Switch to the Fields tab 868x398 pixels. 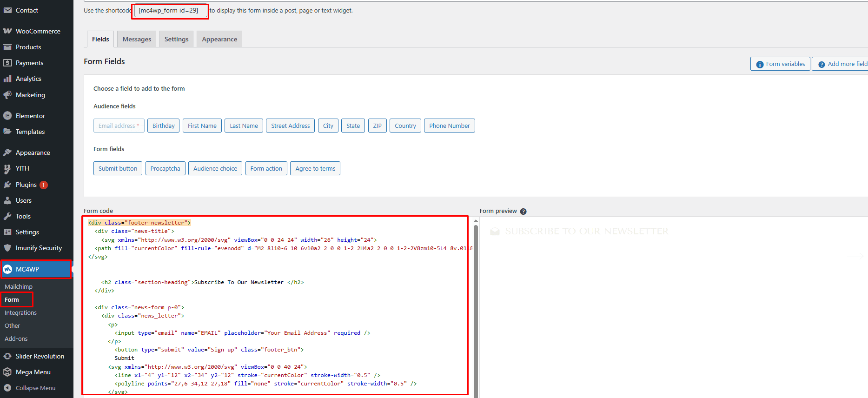[x=100, y=39]
